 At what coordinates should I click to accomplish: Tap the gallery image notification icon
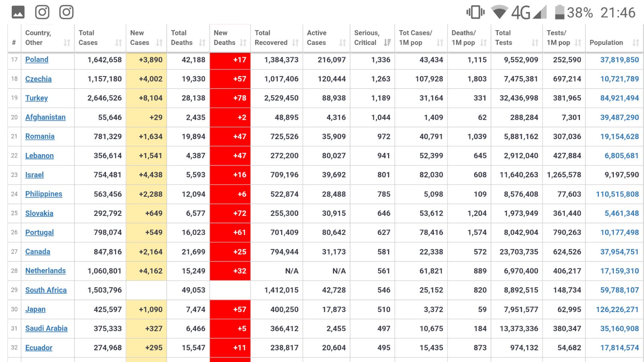pos(18,12)
